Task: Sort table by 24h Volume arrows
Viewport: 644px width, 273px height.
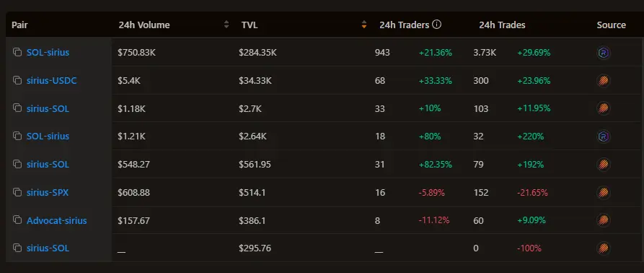Action: [226, 25]
